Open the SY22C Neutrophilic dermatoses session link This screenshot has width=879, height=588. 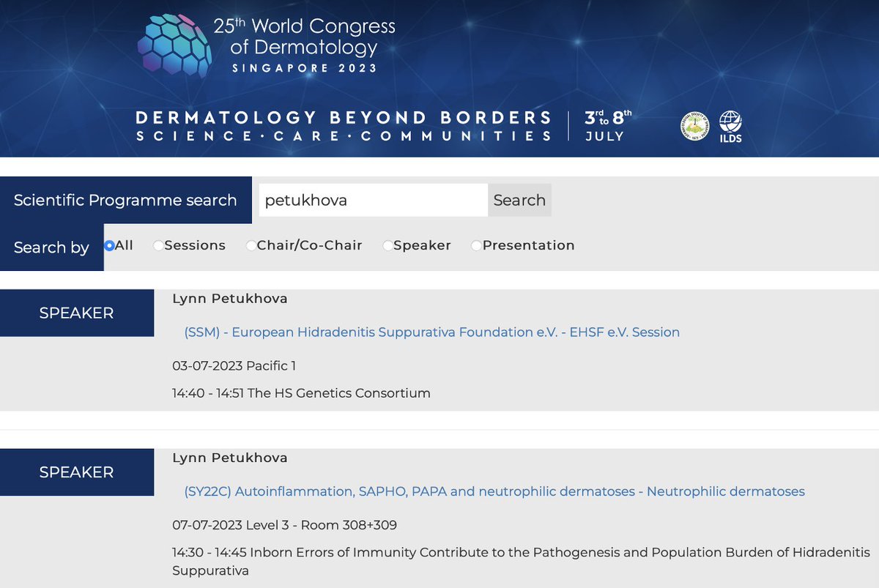click(x=494, y=491)
